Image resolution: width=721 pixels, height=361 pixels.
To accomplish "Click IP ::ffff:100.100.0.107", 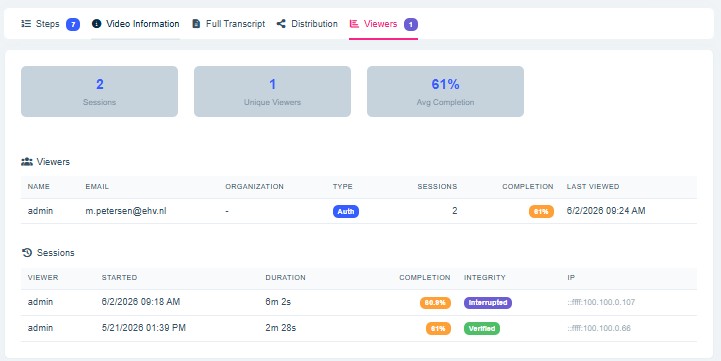I will click(601, 303).
